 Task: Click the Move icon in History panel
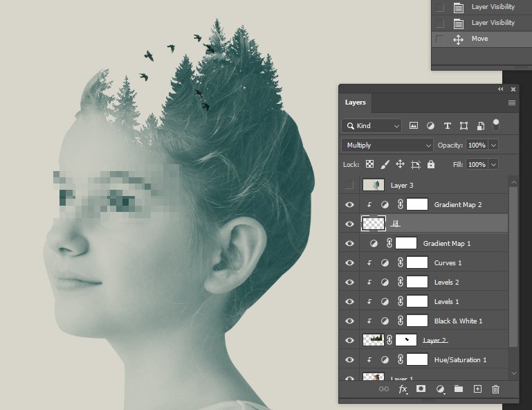tap(458, 39)
